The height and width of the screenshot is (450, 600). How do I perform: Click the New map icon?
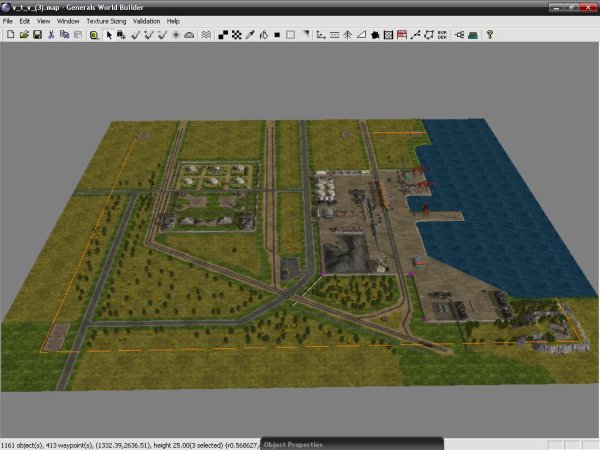(x=9, y=34)
